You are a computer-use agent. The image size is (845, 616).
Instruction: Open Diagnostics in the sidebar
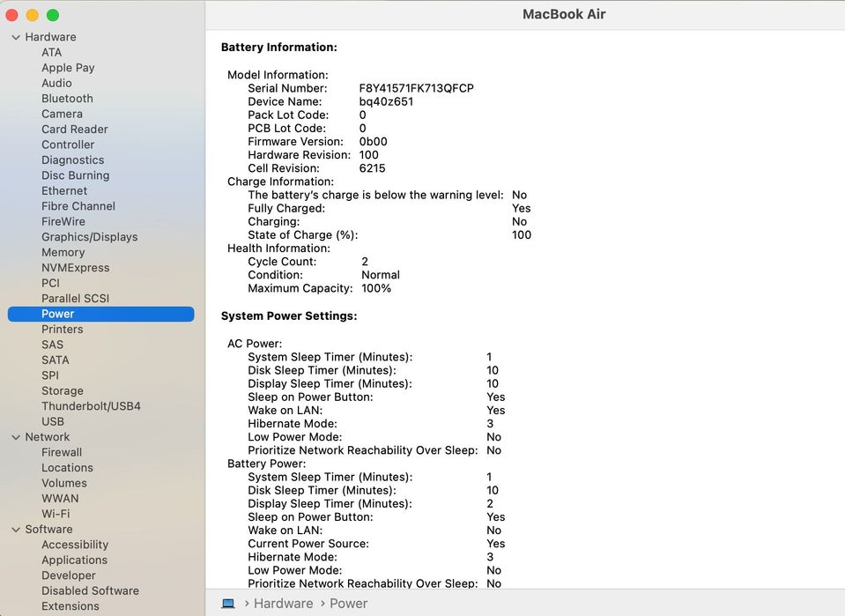pyautogui.click(x=73, y=160)
